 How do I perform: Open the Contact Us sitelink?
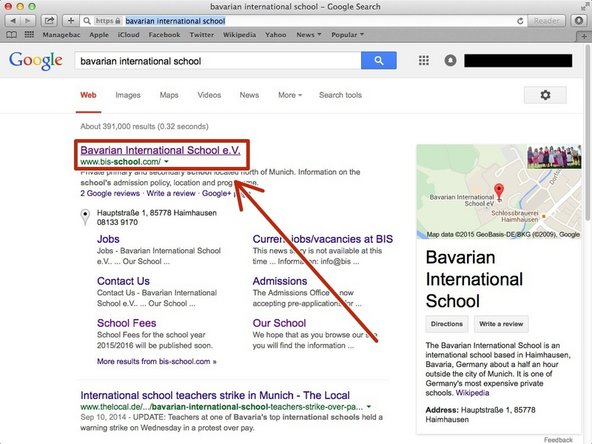point(123,281)
